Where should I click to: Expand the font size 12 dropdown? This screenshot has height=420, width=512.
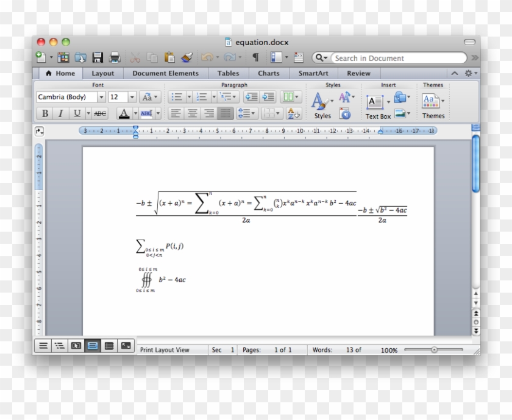[132, 97]
